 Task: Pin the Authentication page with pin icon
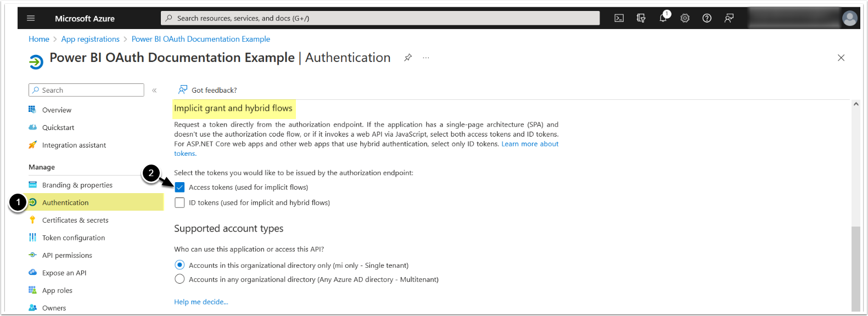click(x=408, y=58)
